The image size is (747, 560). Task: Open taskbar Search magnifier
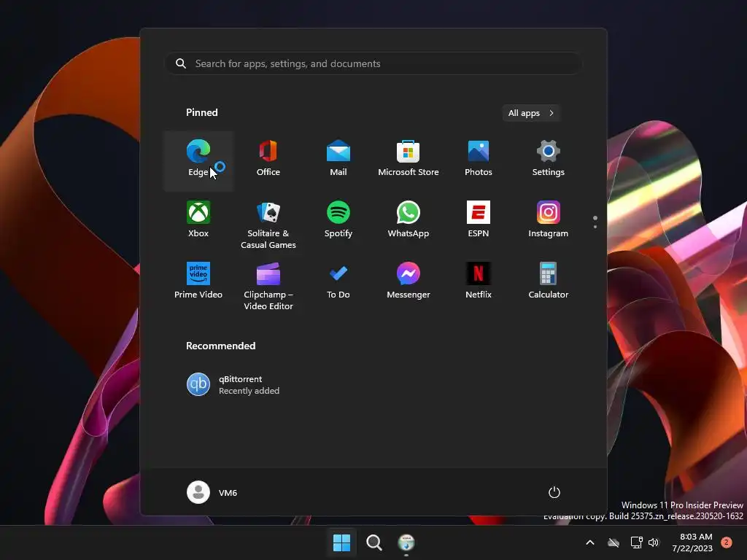374,542
